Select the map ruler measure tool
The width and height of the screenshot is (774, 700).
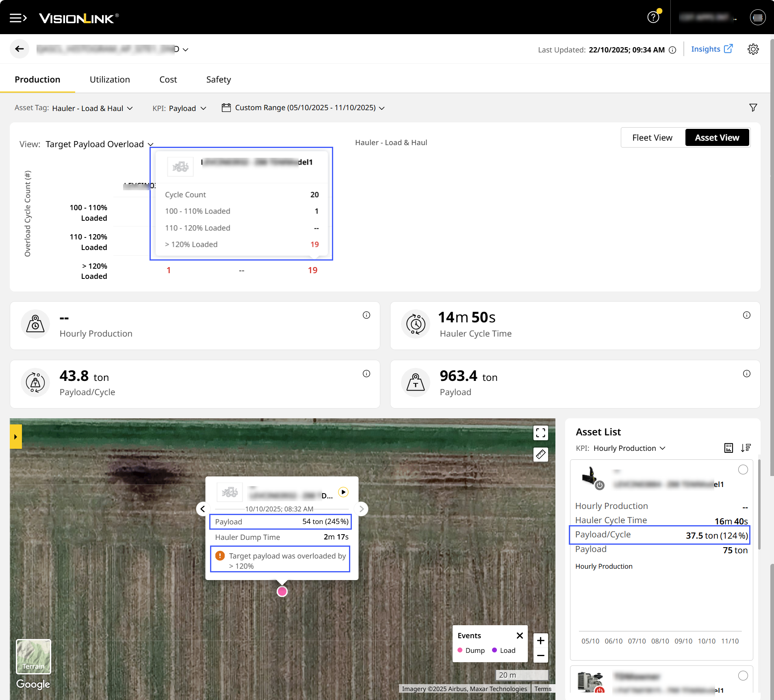tap(540, 454)
